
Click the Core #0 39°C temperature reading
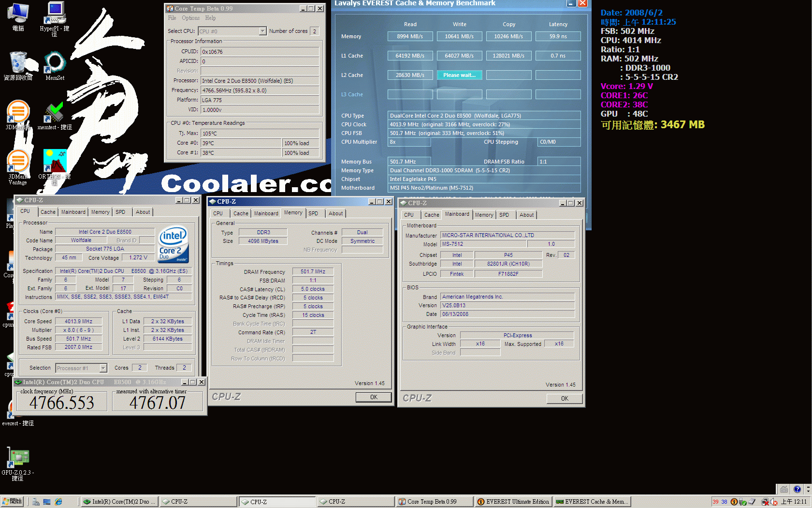(x=241, y=143)
